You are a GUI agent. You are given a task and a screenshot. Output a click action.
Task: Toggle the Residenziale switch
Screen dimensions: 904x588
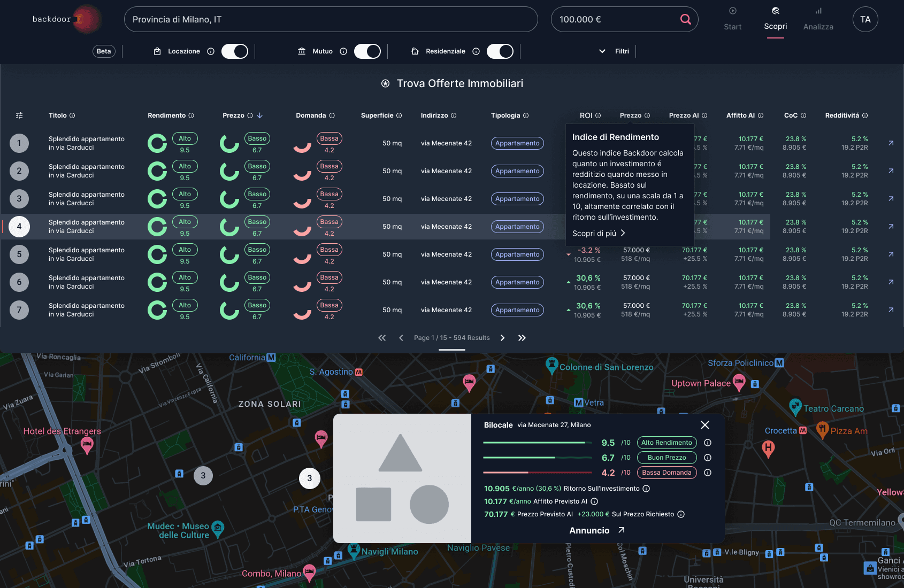500,51
